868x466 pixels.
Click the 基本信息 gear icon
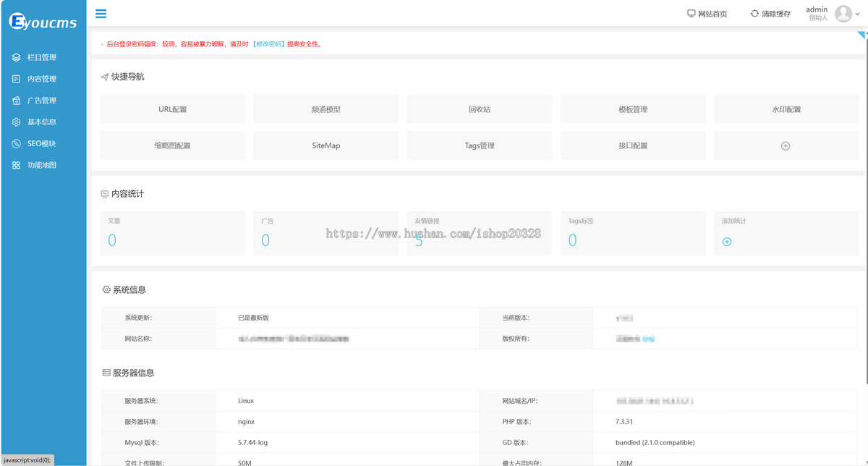point(17,122)
